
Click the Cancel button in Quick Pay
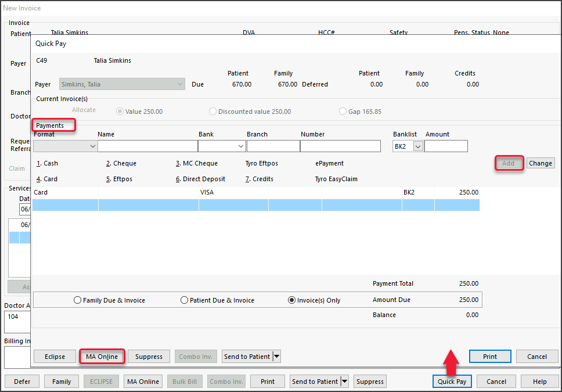(537, 357)
